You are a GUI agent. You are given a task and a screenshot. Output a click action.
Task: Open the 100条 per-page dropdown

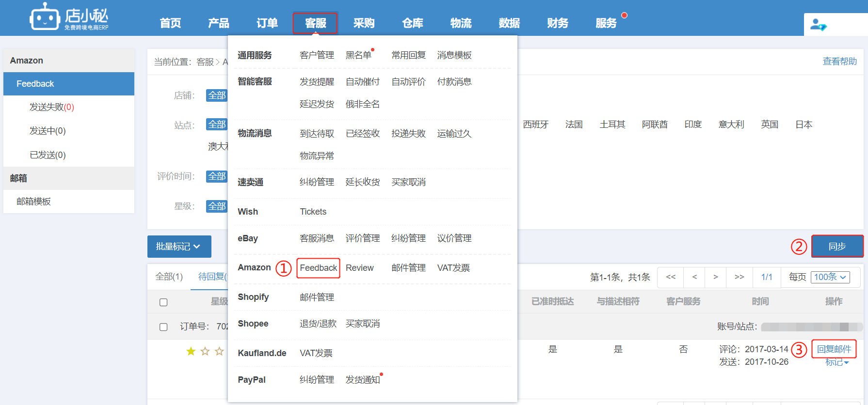pos(830,277)
